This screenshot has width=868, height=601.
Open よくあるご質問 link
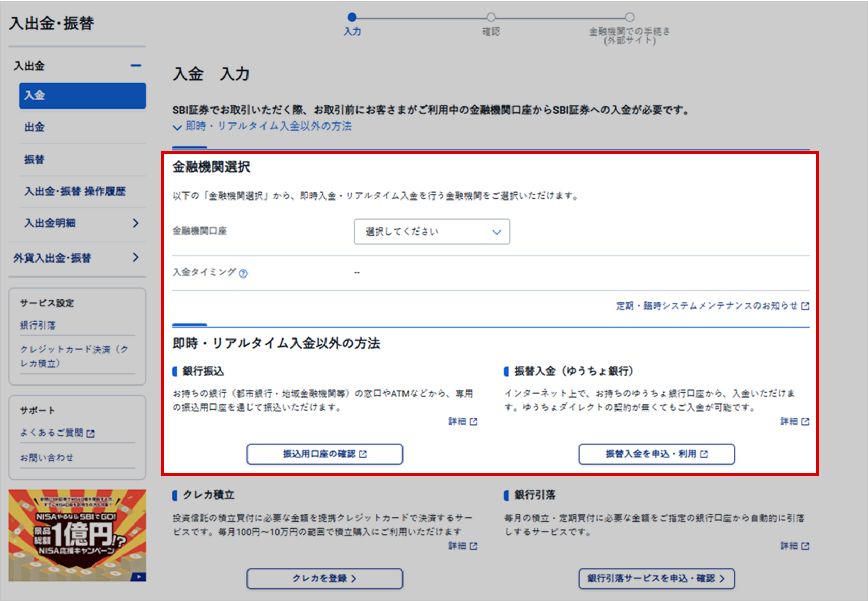[51, 433]
